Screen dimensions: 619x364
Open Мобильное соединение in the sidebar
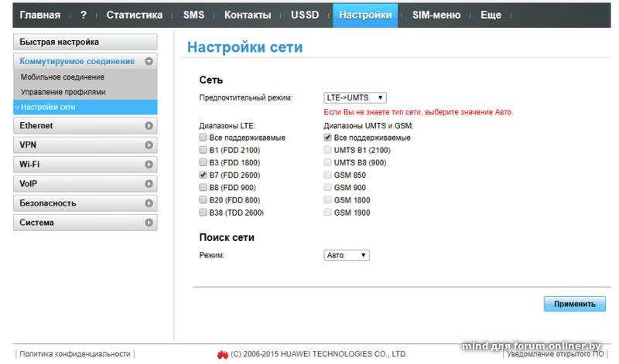pyautogui.click(x=63, y=77)
